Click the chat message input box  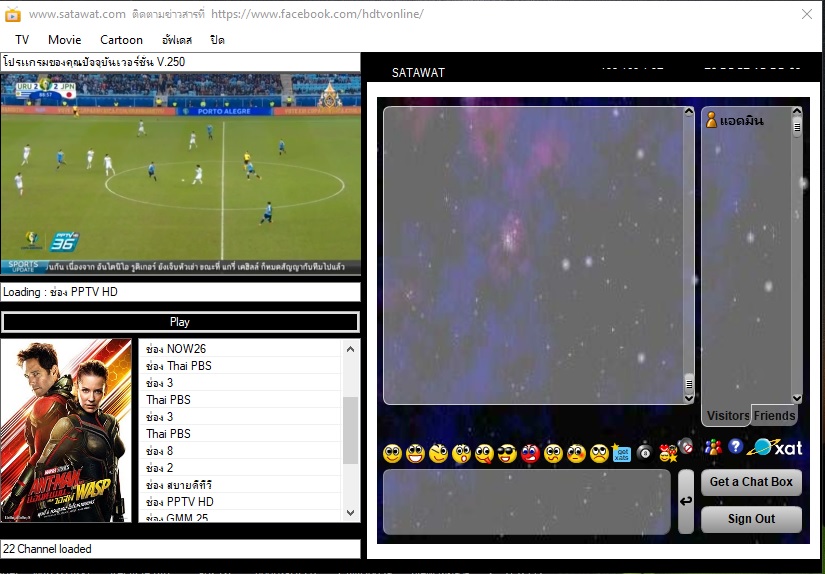click(527, 501)
